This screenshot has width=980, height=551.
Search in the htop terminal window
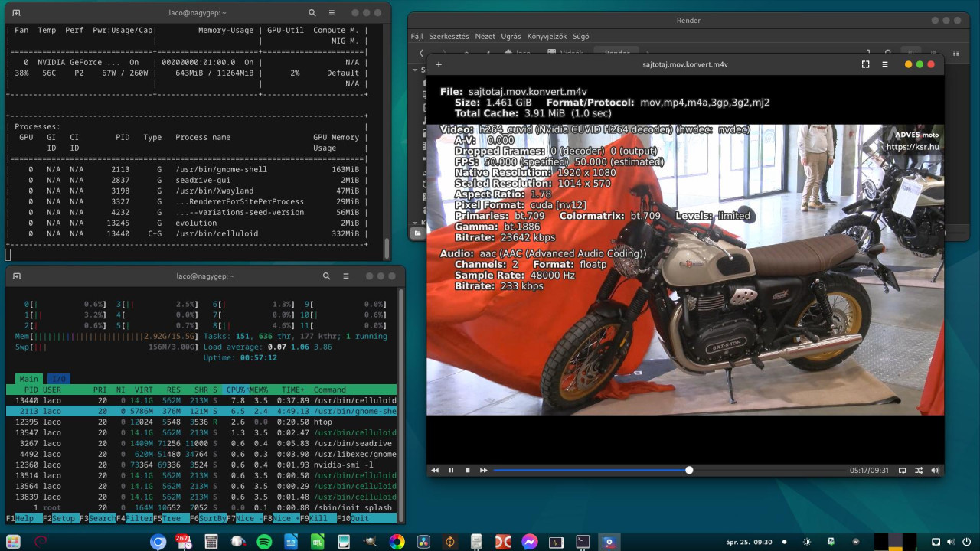coord(326,276)
